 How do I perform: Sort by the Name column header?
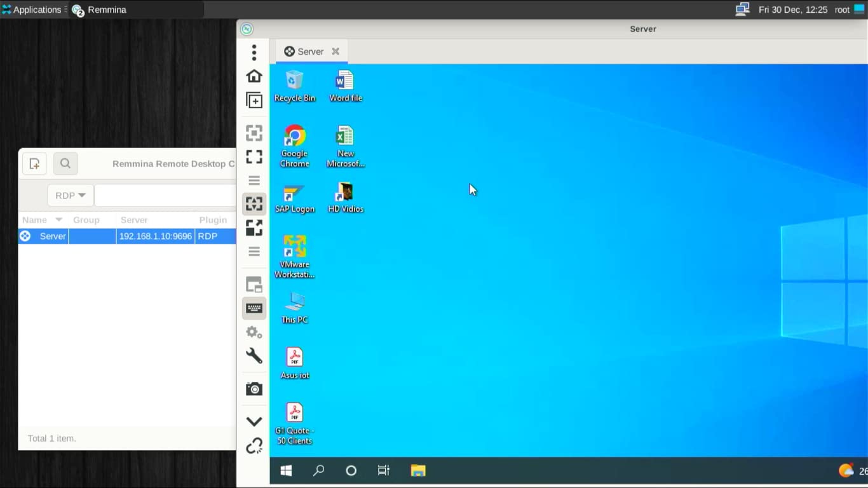tap(35, 219)
